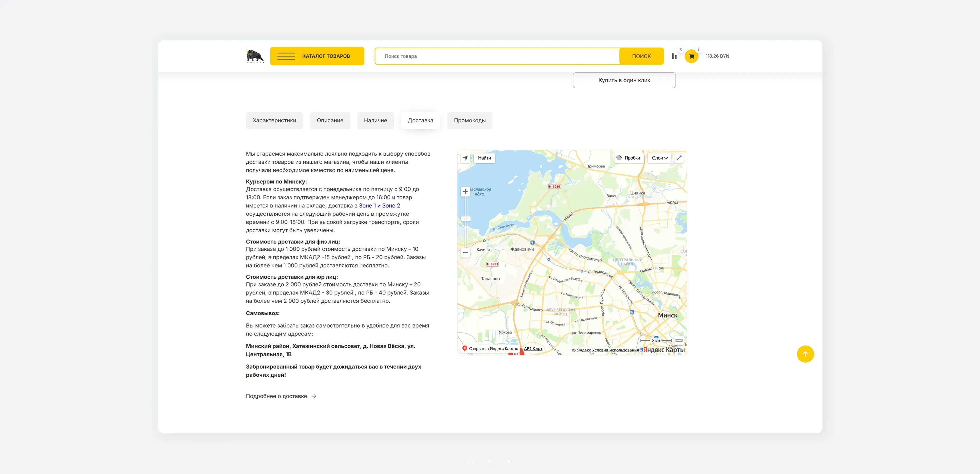The height and width of the screenshot is (474, 980).
Task: Open the product comparison bars icon
Action: tap(674, 56)
